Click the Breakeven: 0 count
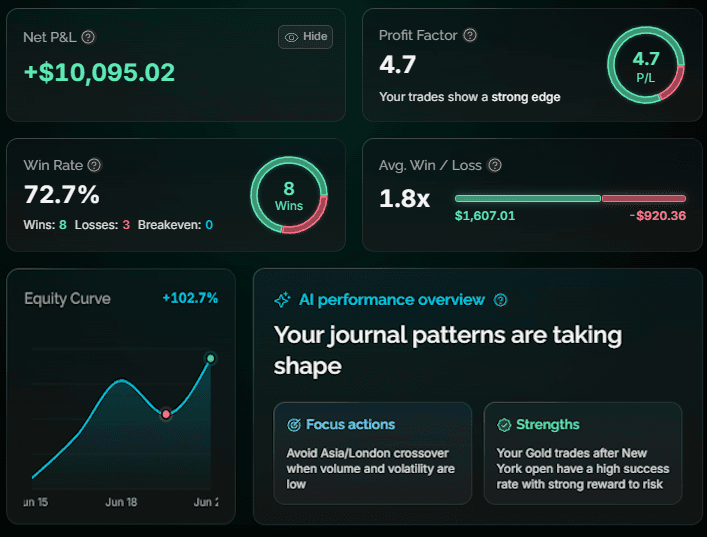Screen dimensions: 707x537 pyautogui.click(x=175, y=225)
